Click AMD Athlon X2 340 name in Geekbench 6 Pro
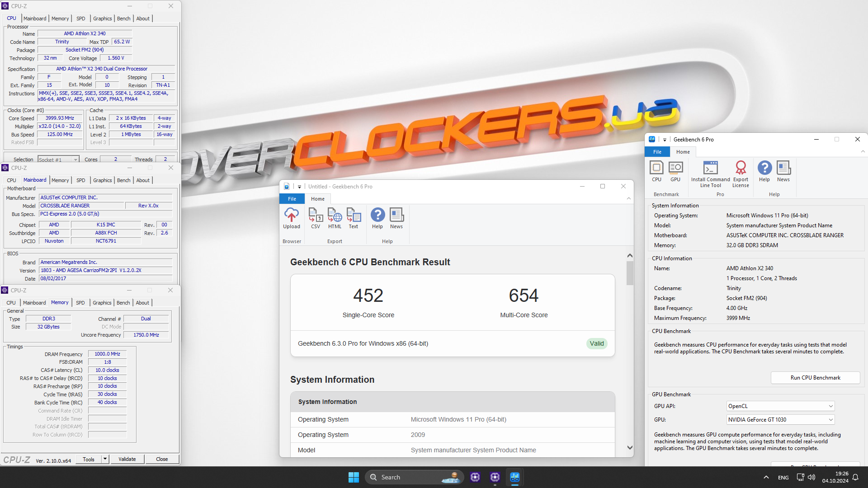Image resolution: width=868 pixels, height=488 pixels. tap(750, 268)
